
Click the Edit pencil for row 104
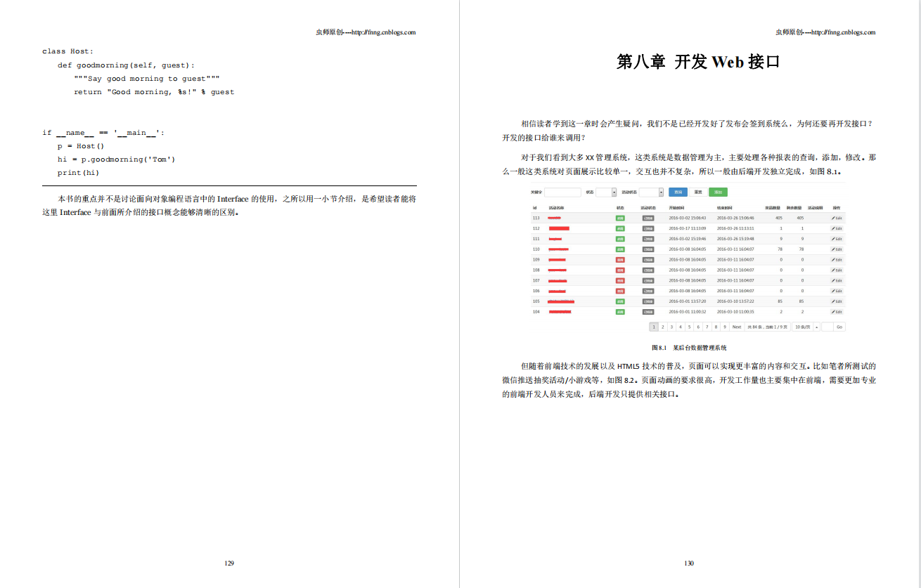pyautogui.click(x=837, y=312)
